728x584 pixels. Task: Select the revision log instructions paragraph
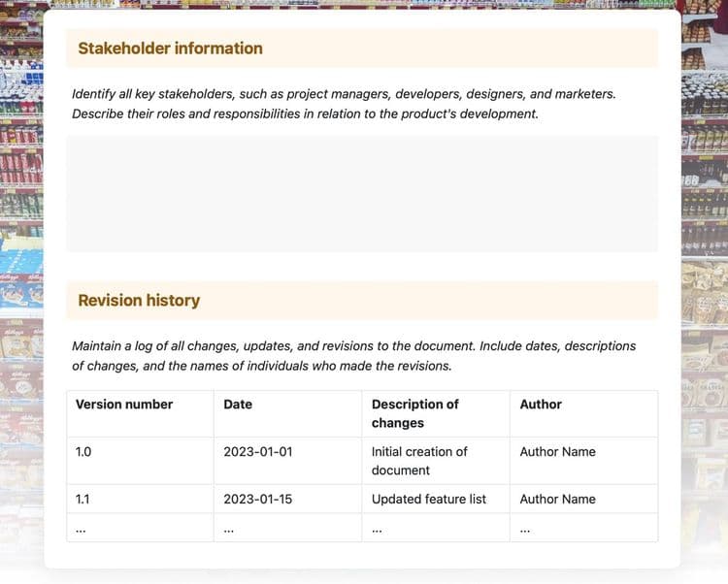[x=353, y=356]
